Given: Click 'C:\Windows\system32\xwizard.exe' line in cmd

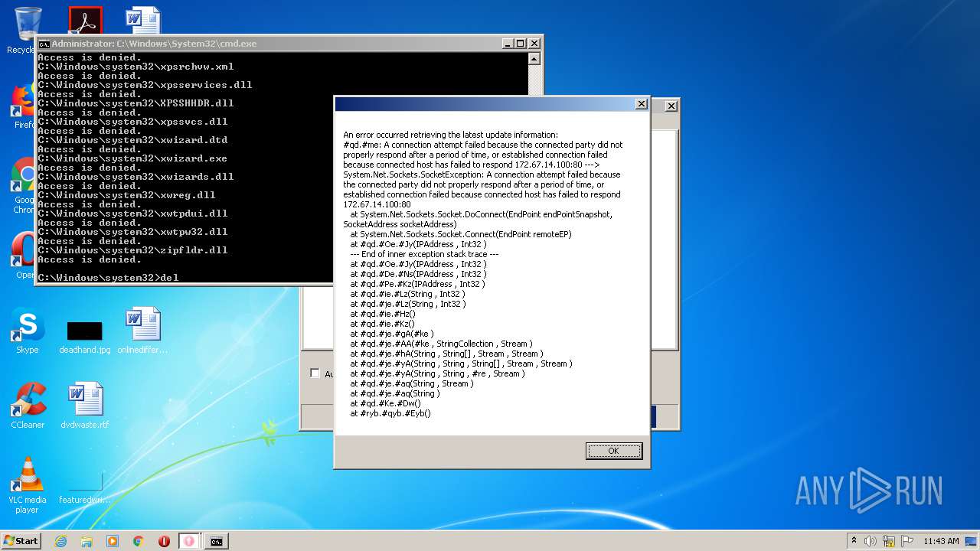Looking at the screenshot, I should pyautogui.click(x=132, y=158).
